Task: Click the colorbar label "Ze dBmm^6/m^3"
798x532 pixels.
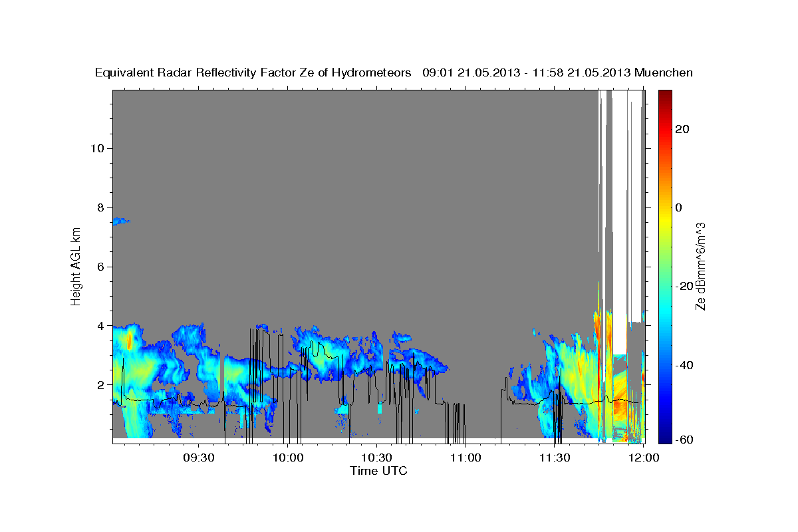Action: (x=700, y=266)
